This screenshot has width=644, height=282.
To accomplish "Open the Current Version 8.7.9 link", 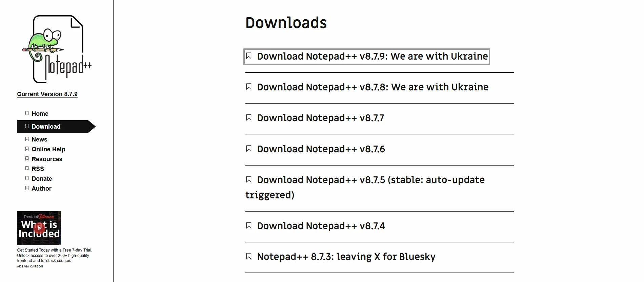I will tap(47, 94).
